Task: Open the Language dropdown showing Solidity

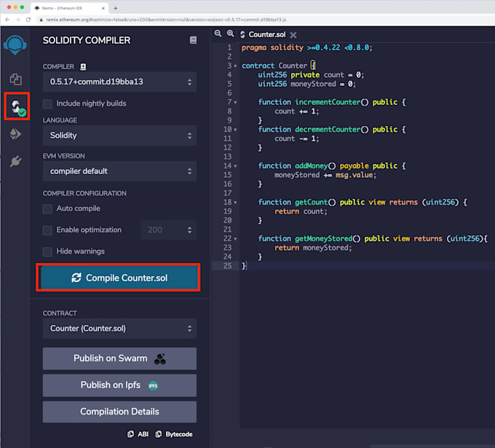Action: (119, 135)
